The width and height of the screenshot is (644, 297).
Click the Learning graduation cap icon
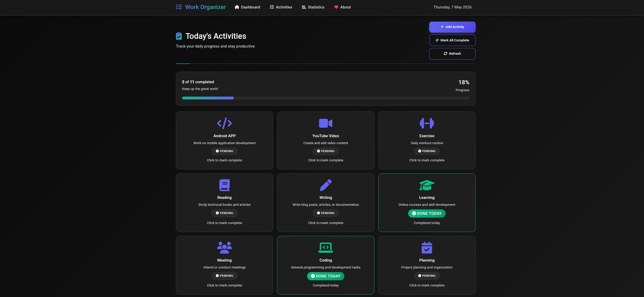[x=427, y=185]
